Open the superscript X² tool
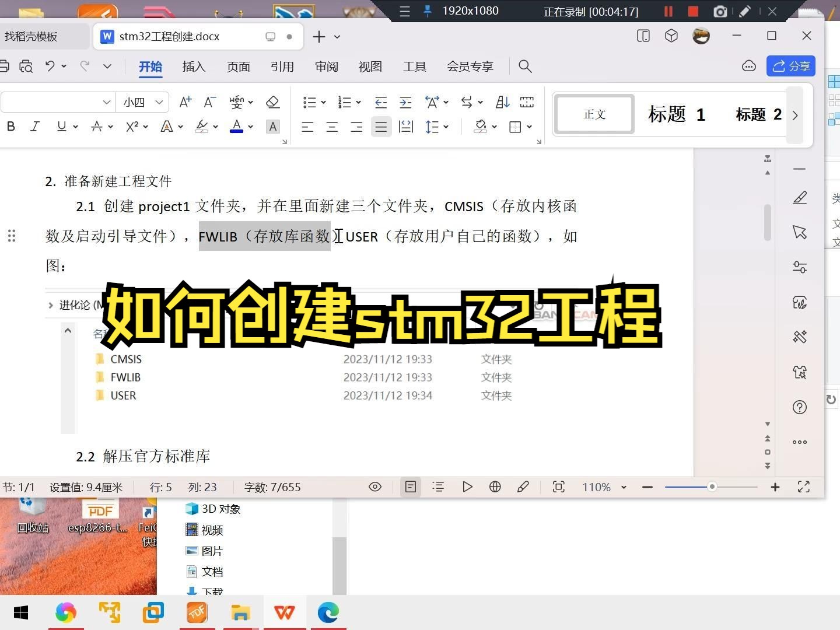 [x=132, y=127]
